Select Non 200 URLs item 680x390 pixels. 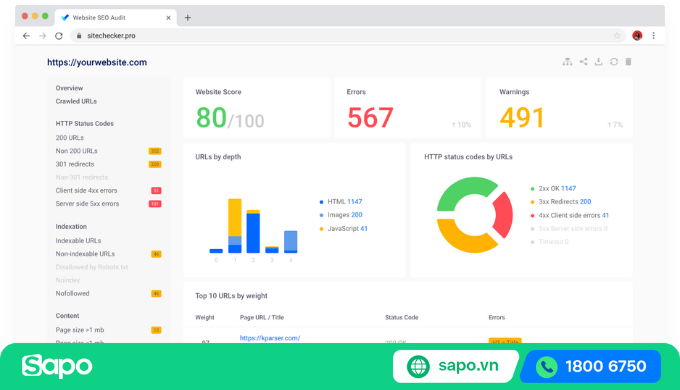76,151
